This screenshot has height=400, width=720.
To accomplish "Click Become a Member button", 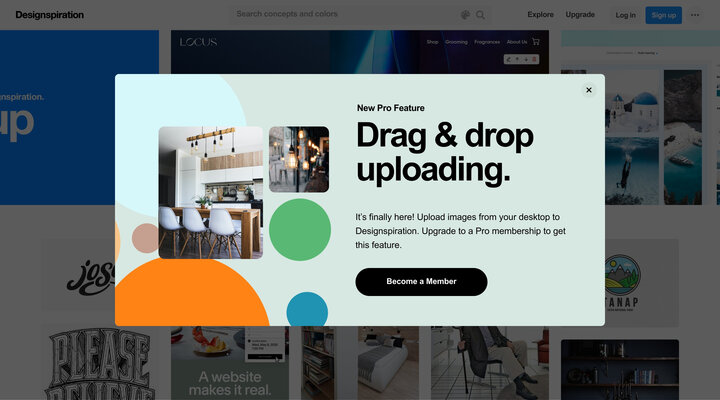I will (x=421, y=282).
